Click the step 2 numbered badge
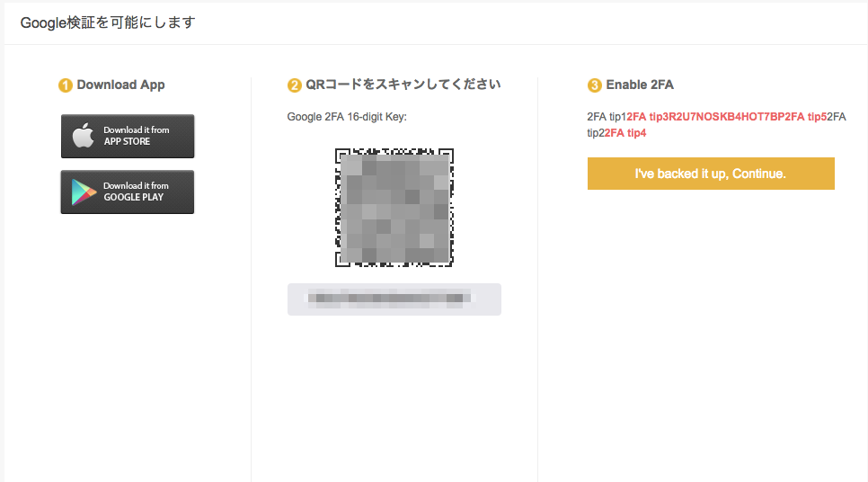This screenshot has width=868, height=482. (295, 85)
